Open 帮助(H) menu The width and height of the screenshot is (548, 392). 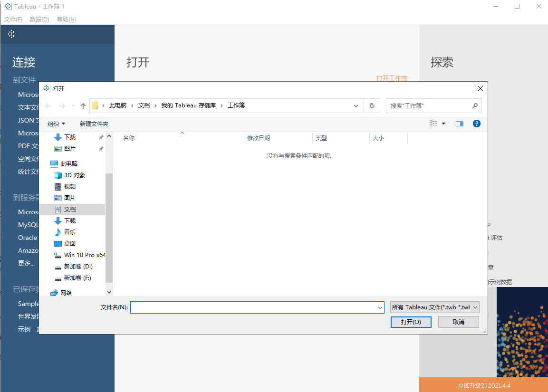click(67, 19)
